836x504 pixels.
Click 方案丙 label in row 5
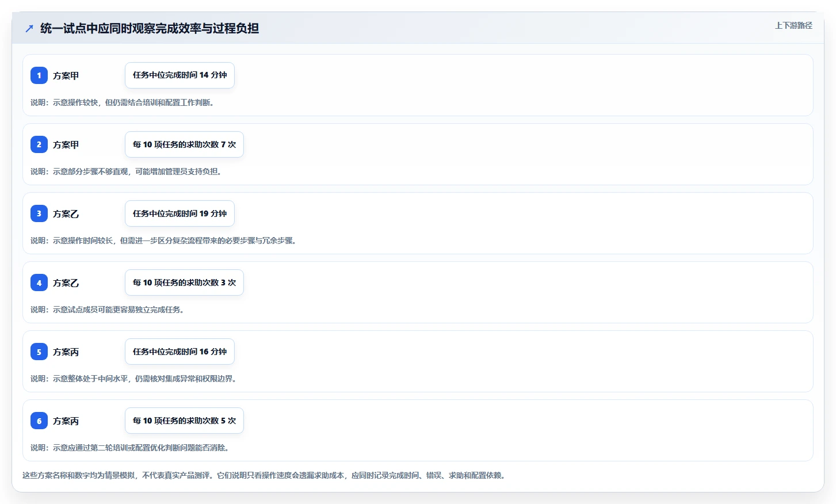point(66,352)
